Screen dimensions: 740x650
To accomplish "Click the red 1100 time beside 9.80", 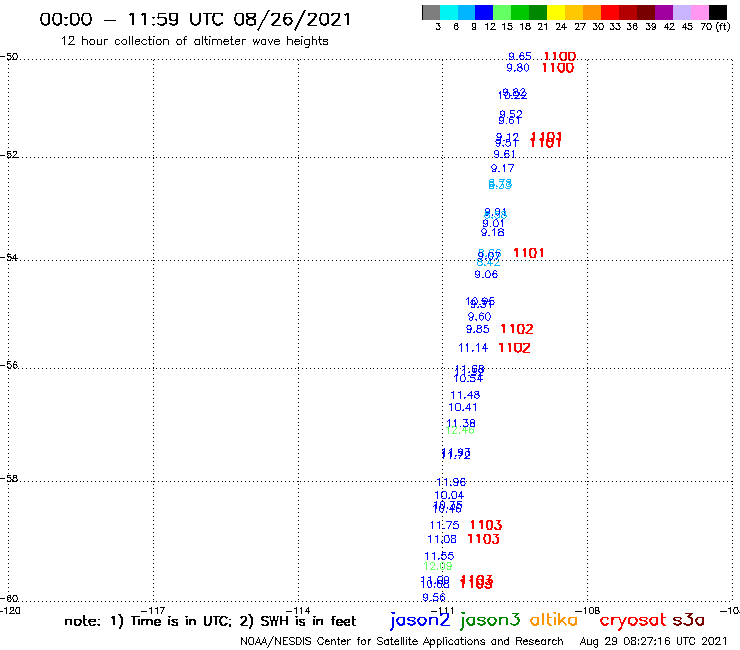I will click(x=558, y=68).
